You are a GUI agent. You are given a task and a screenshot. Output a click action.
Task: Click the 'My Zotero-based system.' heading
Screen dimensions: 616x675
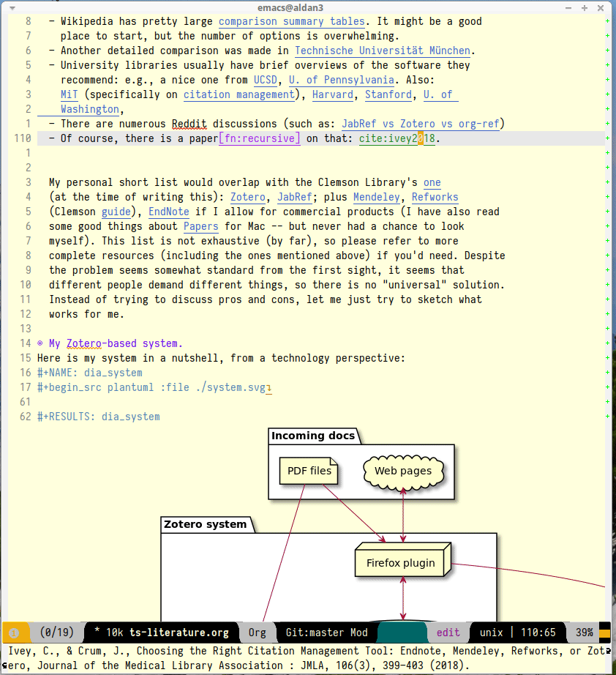pyautogui.click(x=116, y=343)
